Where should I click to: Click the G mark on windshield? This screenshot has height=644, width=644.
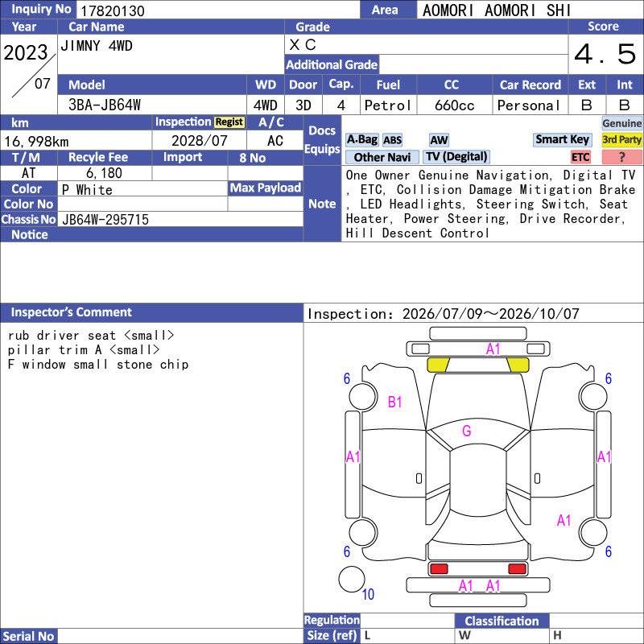(x=467, y=431)
